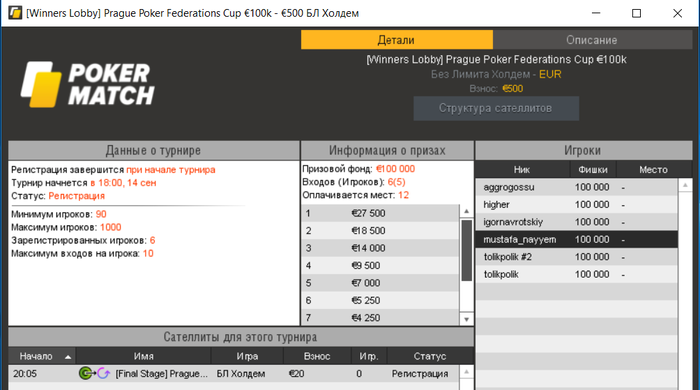Sort players by Место column
Viewport: 700px width, 390px height.
pyautogui.click(x=654, y=170)
